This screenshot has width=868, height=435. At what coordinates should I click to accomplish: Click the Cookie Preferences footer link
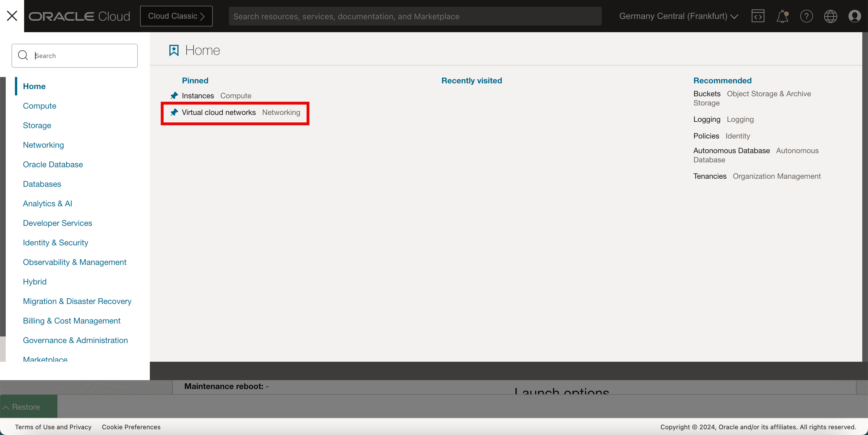pyautogui.click(x=131, y=427)
